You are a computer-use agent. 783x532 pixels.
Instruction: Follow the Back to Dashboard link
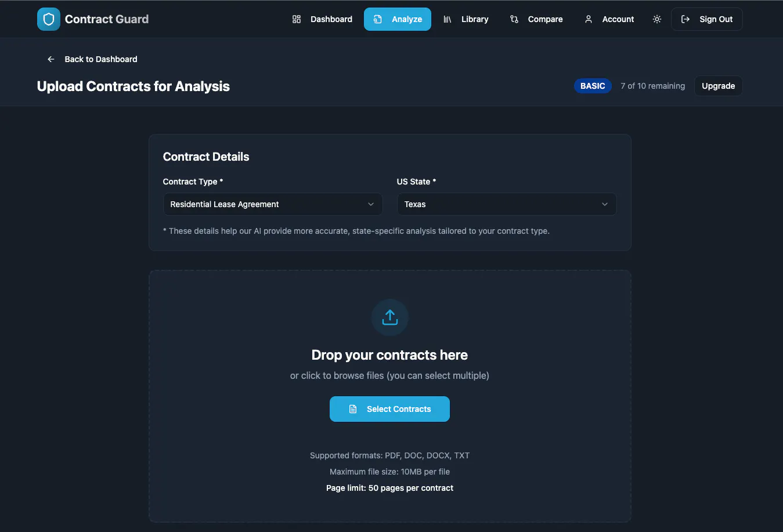[x=92, y=59]
